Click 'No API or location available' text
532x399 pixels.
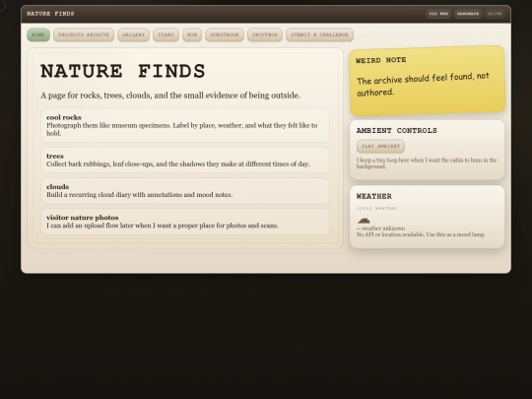(x=421, y=234)
